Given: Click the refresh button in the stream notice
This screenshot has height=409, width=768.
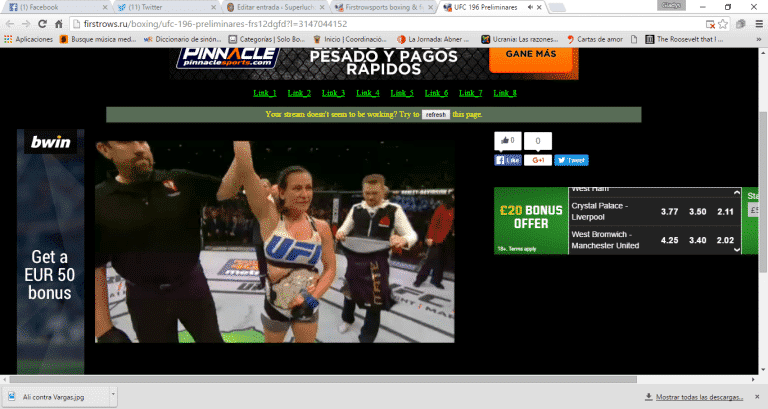Looking at the screenshot, I should coord(435,115).
